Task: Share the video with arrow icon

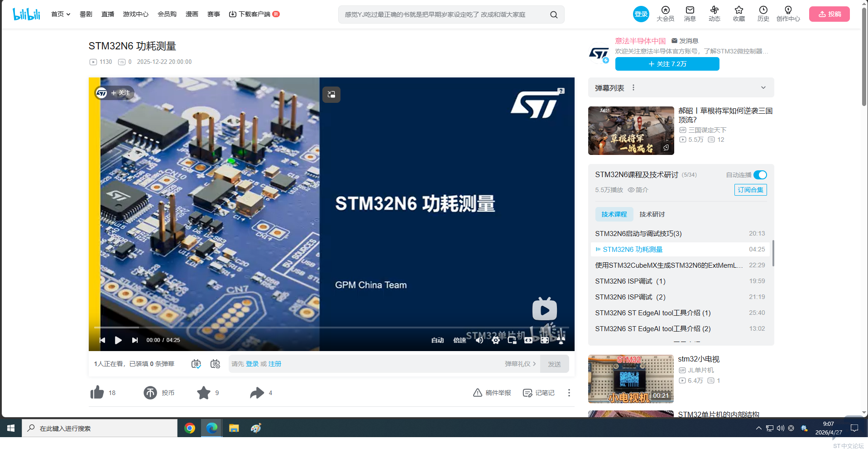Action: click(x=257, y=393)
